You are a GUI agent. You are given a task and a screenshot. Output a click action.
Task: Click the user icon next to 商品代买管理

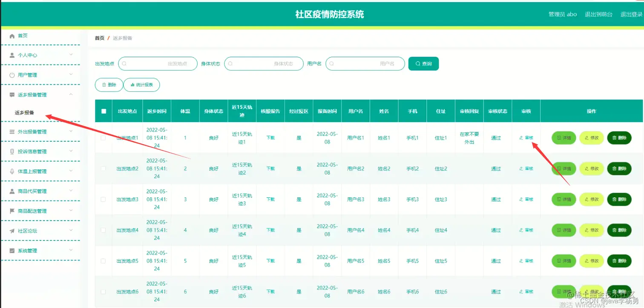click(x=12, y=191)
